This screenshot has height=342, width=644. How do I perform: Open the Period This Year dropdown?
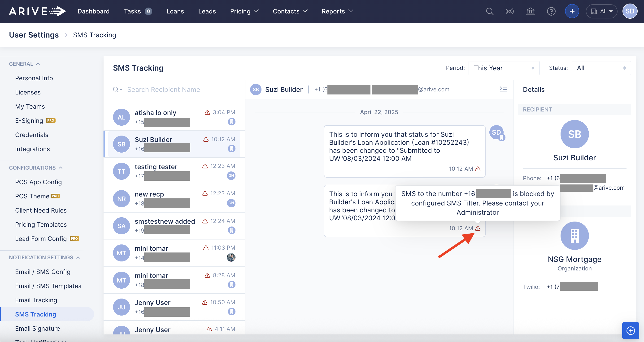[504, 68]
